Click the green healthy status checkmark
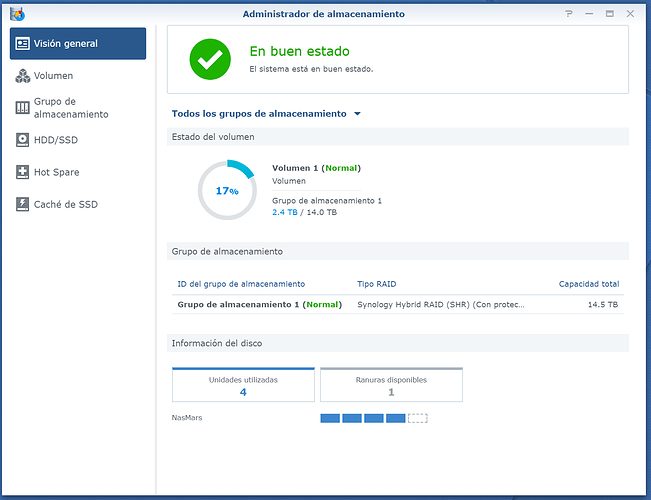The height and width of the screenshot is (500, 651). point(210,60)
